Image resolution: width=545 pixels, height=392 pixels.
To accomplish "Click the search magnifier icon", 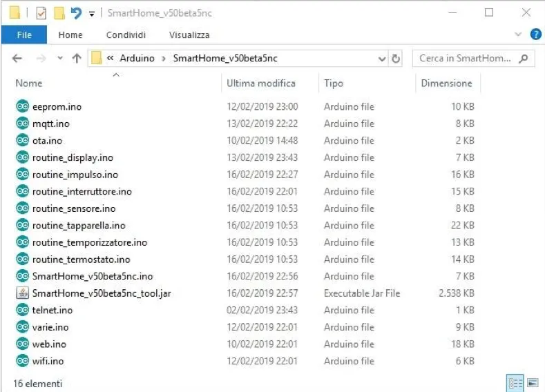I will tap(524, 59).
